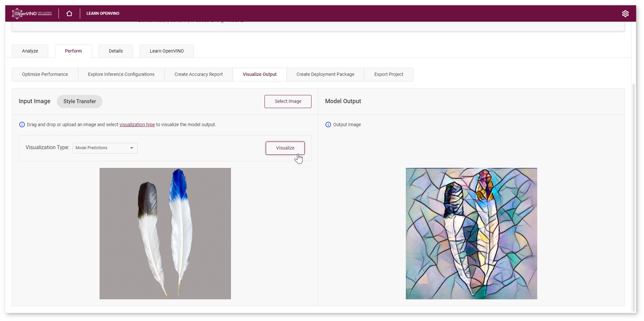Screen dimensions: 644x321
Task: Select Create Deployment Package sub-tab
Action: click(325, 74)
